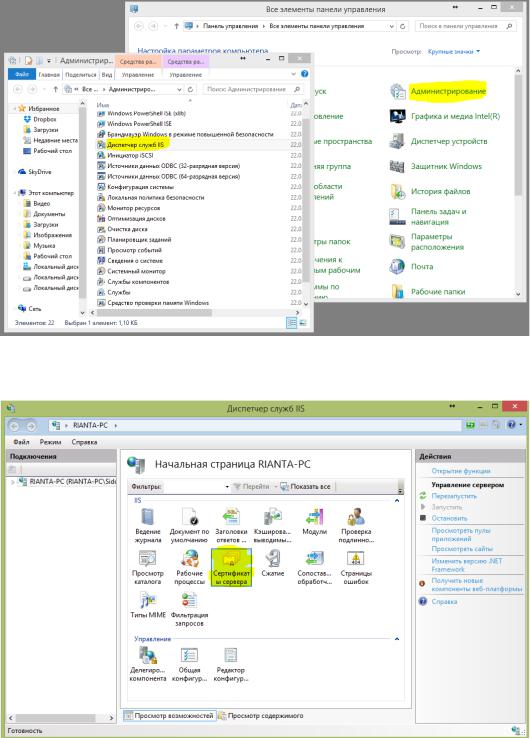Switch to the Поделиться ribbon tab
This screenshot has height=738, width=530.
click(80, 74)
